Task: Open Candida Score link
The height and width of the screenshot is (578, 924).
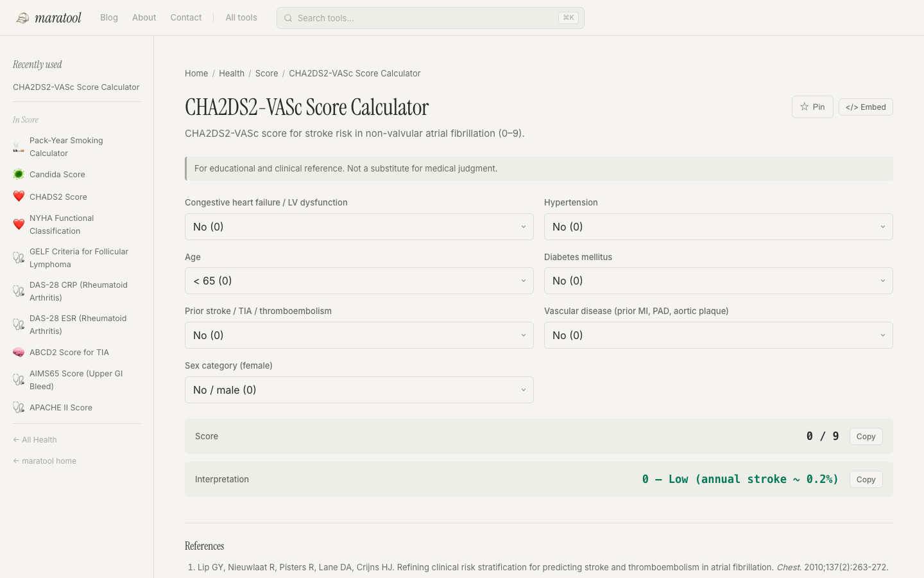Action: [x=57, y=175]
